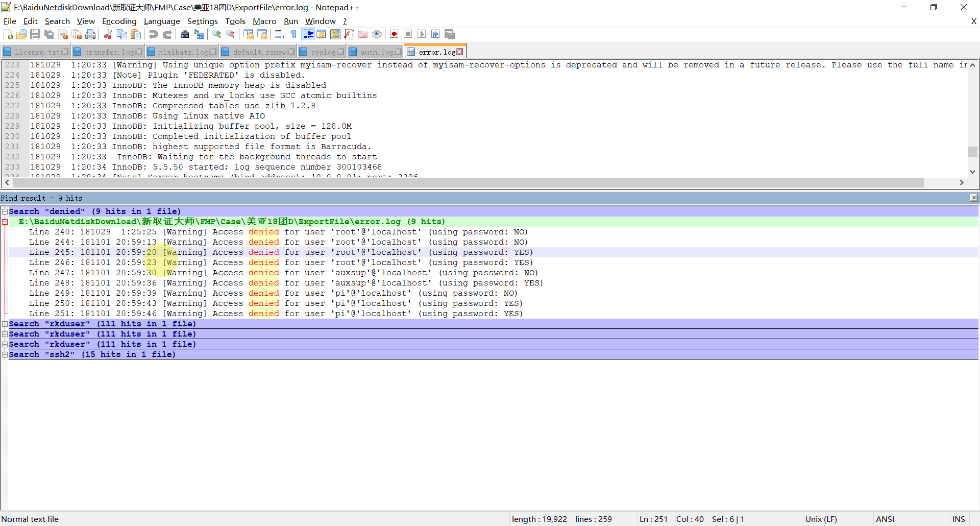This screenshot has height=526, width=980.
Task: Click the ANSI encoding status field
Action: pyautogui.click(x=911, y=519)
